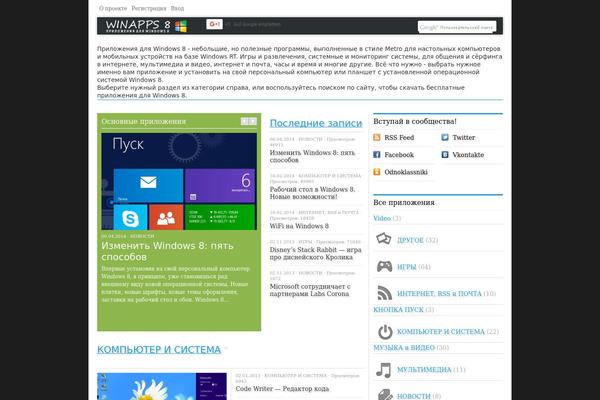The width and height of the screenshot is (600, 400).
Task: Open the КОМПЬЮТЕР И СИСТЕМА section heading
Action: [159, 349]
